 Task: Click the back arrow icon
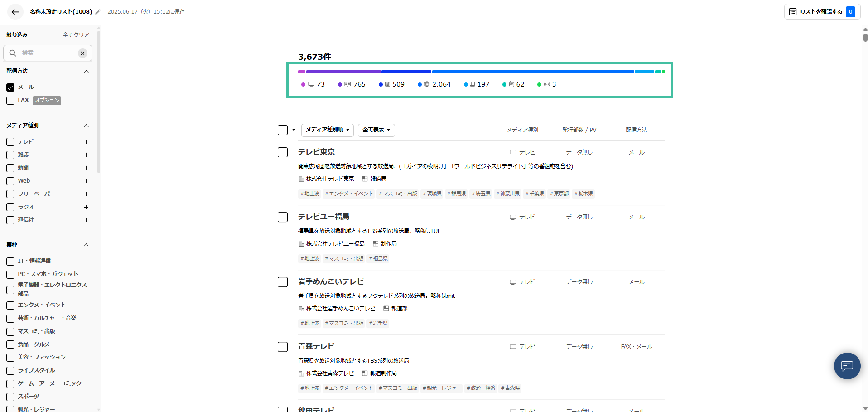15,12
